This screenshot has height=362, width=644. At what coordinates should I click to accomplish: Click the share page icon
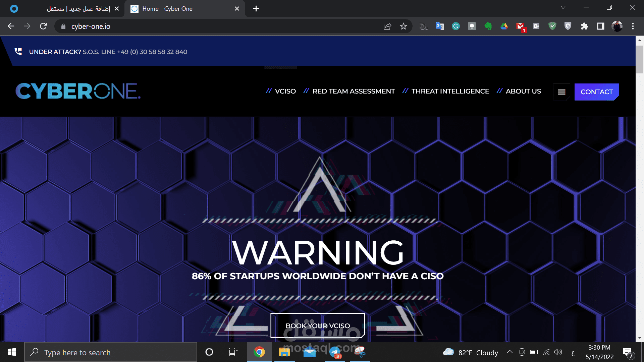(387, 26)
